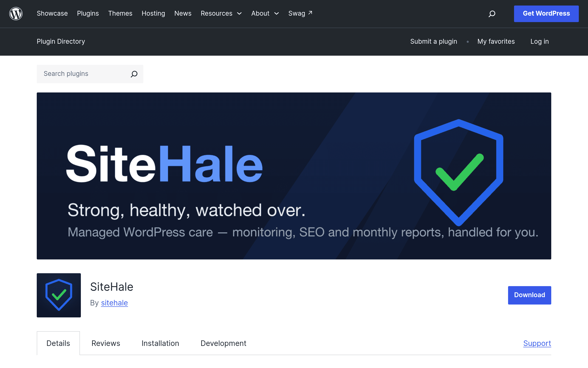Switch to the Installation tab

pos(160,343)
